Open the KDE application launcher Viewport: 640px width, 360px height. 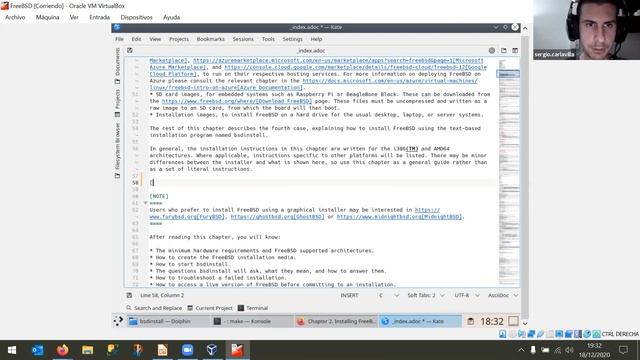pyautogui.click(x=118, y=321)
